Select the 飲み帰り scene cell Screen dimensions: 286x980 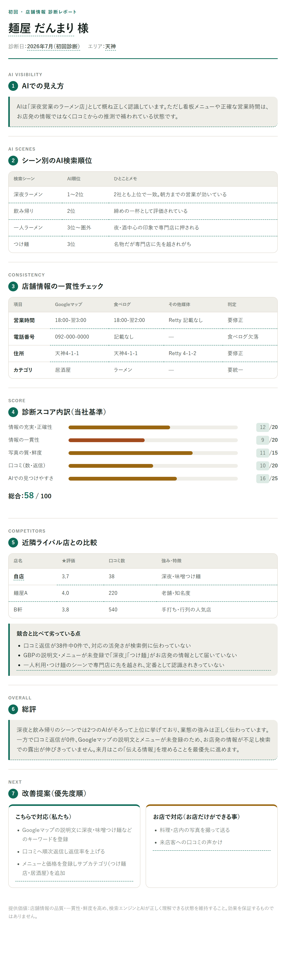(35, 211)
